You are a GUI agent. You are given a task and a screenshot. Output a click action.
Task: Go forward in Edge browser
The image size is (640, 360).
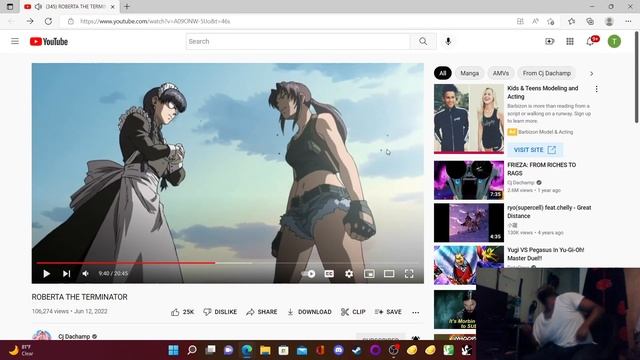30,21
